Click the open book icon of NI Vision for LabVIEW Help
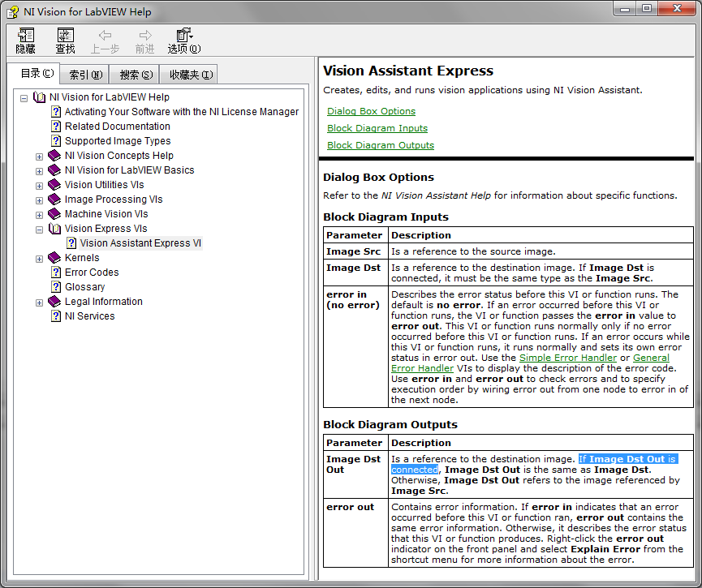The height and width of the screenshot is (588, 702). [x=40, y=97]
